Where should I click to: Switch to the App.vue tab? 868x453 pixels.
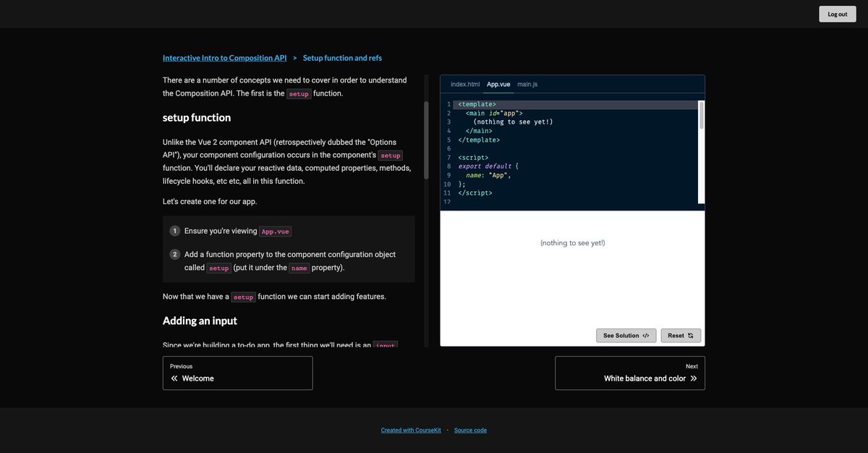pos(498,84)
